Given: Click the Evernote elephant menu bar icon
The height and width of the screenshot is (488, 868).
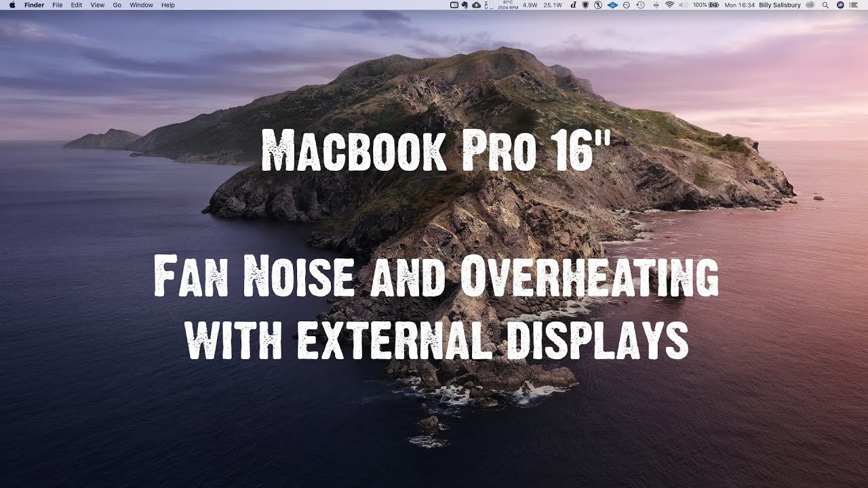Looking at the screenshot, I should [465, 5].
